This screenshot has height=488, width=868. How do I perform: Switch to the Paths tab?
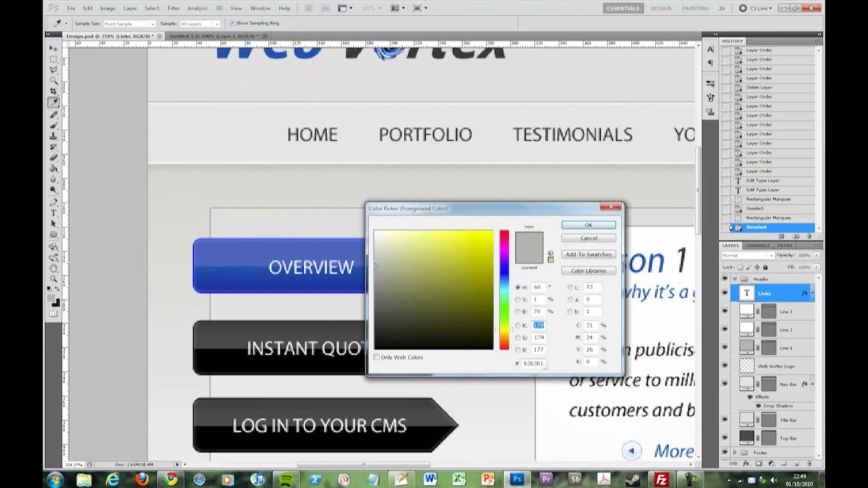point(785,245)
